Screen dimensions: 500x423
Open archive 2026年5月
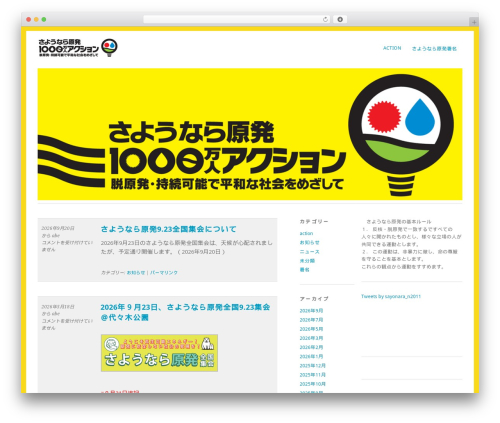coord(311,329)
